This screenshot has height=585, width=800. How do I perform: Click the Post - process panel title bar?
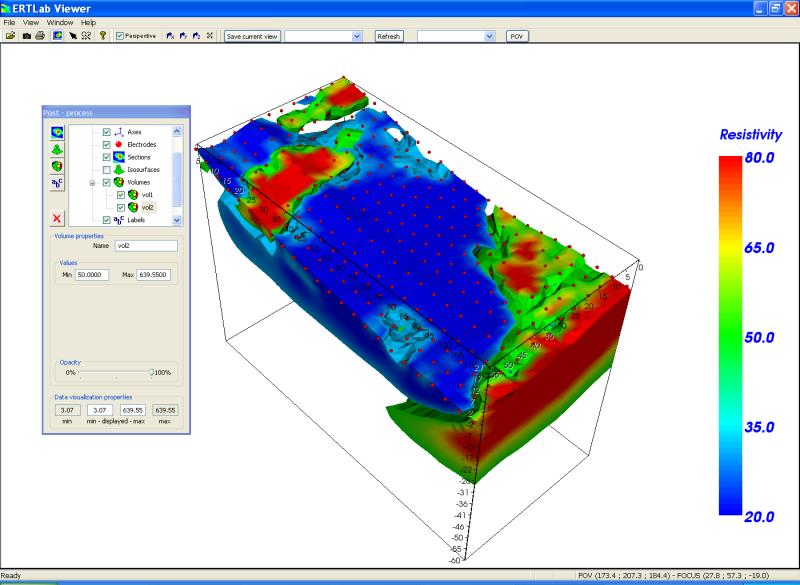pos(116,112)
